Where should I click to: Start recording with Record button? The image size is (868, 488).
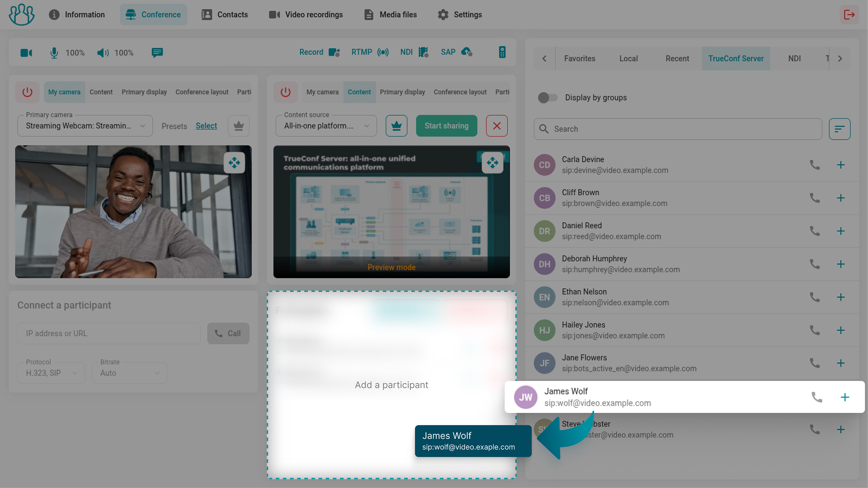tap(319, 52)
